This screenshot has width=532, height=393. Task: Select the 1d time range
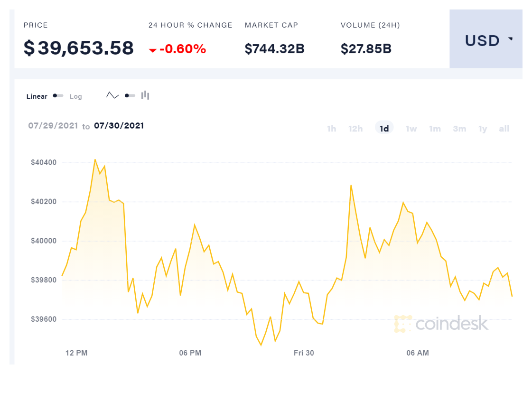pyautogui.click(x=384, y=129)
